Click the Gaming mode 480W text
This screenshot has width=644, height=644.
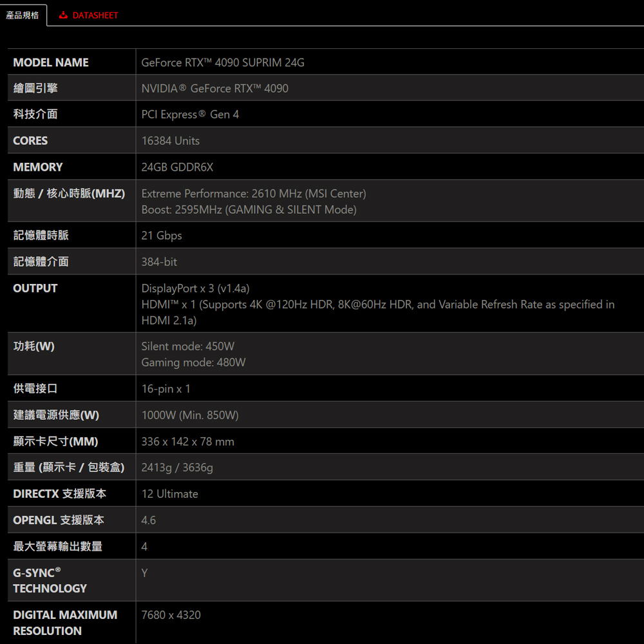point(193,363)
